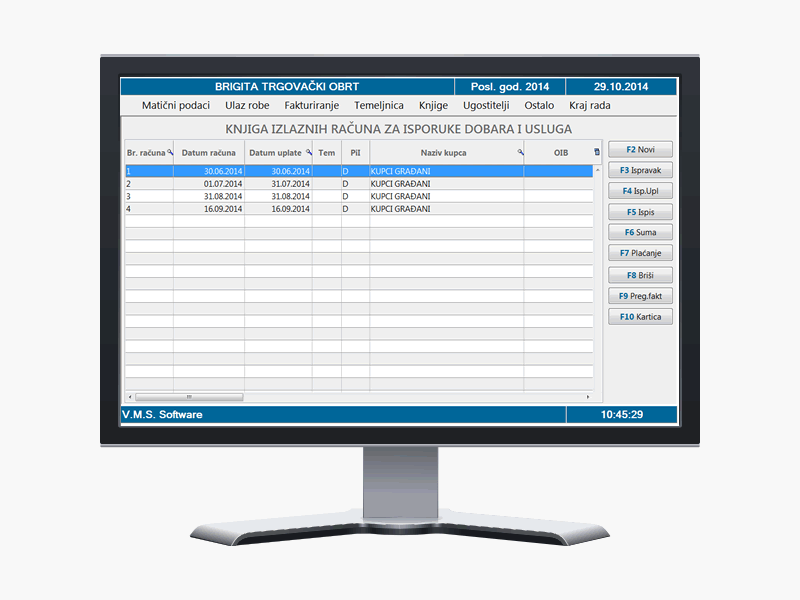Open the Matični podaci menu

pos(176,105)
